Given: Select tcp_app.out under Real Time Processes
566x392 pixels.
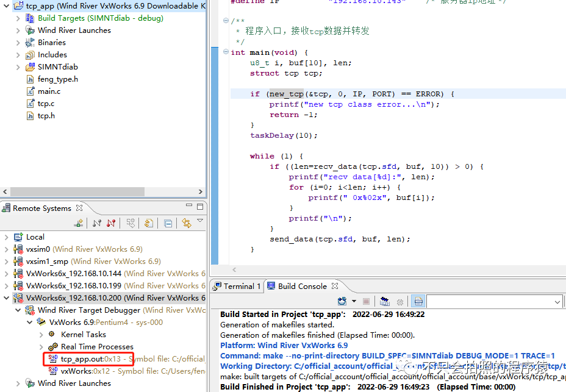Looking at the screenshot, I should click(82, 359).
